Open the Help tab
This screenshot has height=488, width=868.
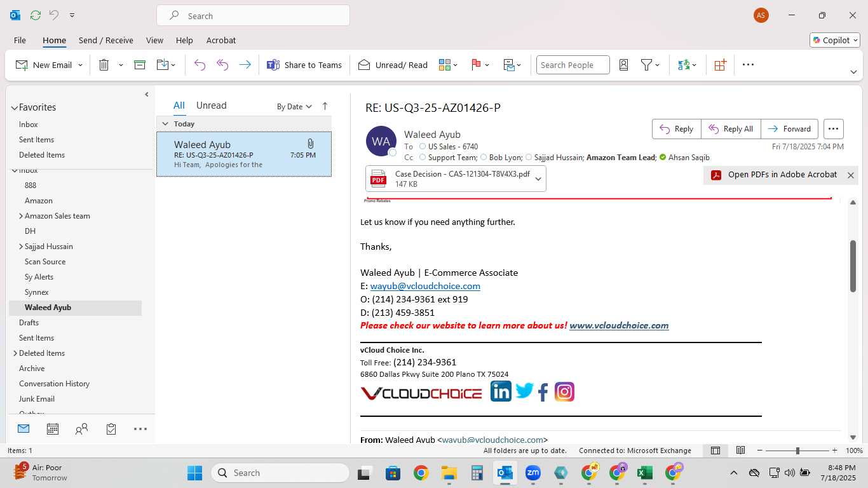[x=184, y=40]
